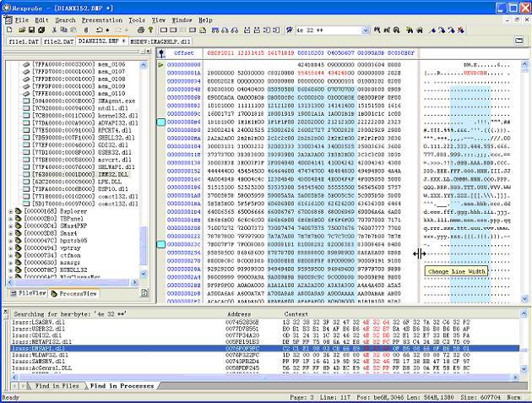Open the Edit menu

(41, 20)
